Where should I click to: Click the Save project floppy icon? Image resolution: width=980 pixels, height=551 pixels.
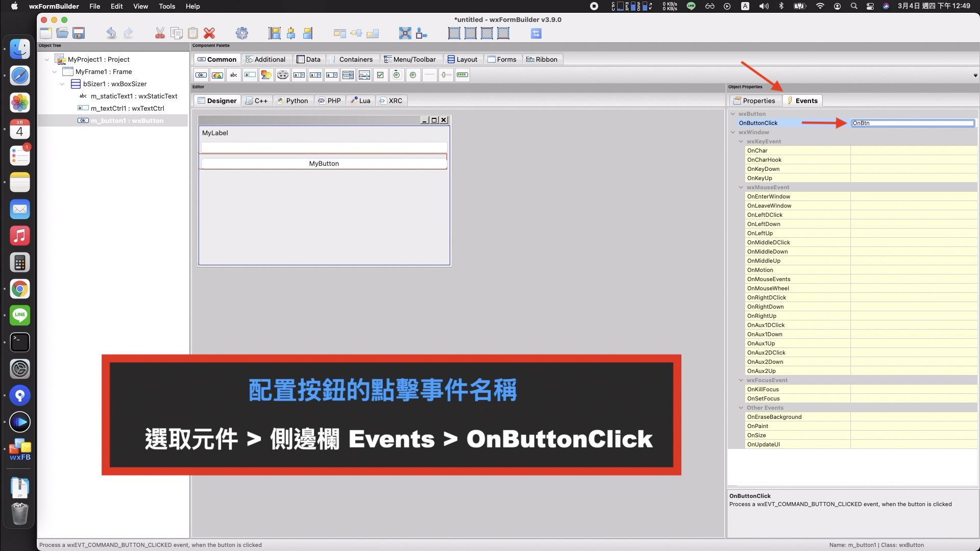pos(79,34)
